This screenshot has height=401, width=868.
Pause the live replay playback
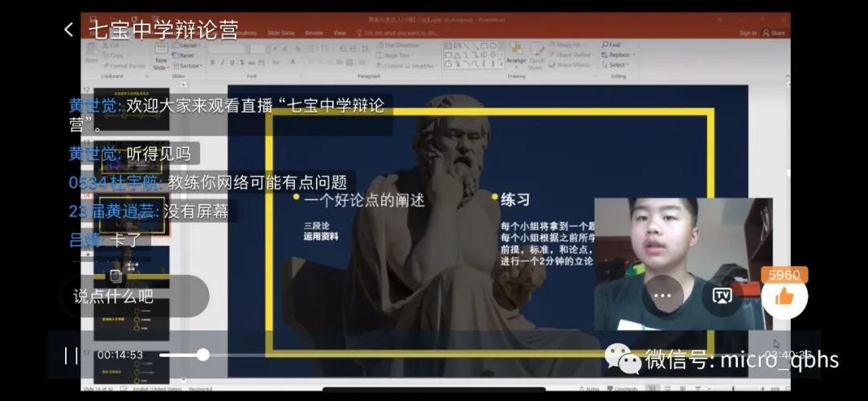[x=71, y=355]
